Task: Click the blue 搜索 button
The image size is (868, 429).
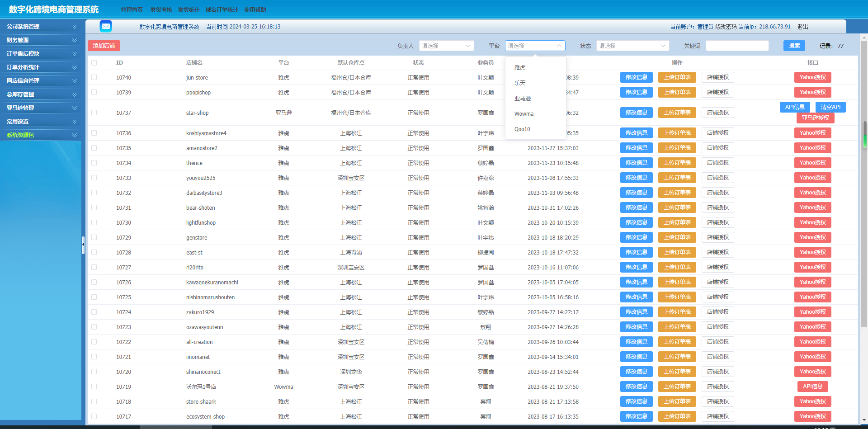Action: (x=794, y=46)
